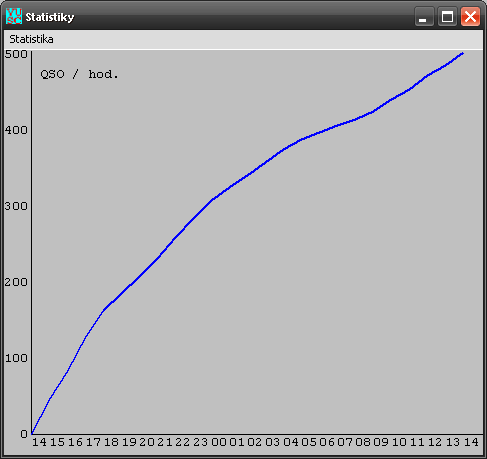487x459 pixels.
Task: Click the 00 midnight hour label
Action: (x=219, y=442)
